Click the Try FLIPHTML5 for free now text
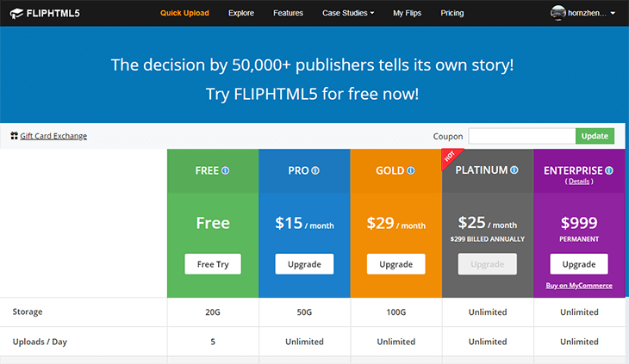 (312, 94)
